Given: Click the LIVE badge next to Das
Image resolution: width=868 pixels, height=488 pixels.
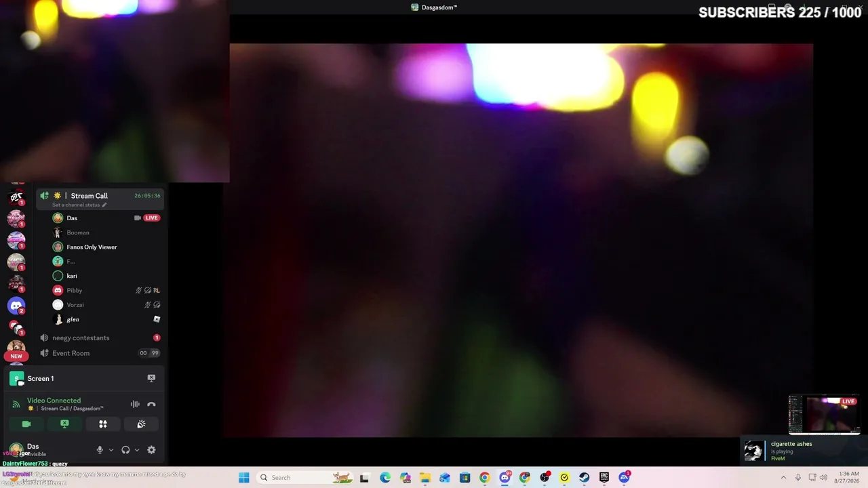Looking at the screenshot, I should pyautogui.click(x=151, y=218).
